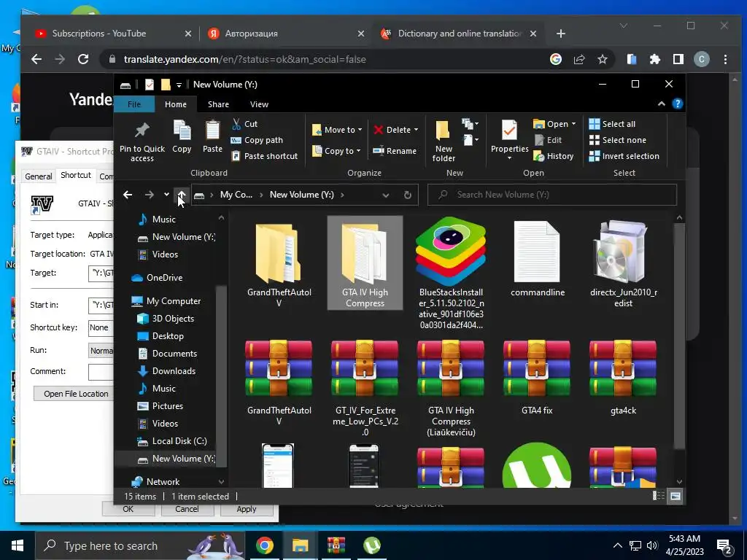Image resolution: width=747 pixels, height=560 pixels.
Task: Expand the address bar history dropdown
Action: 385,195
